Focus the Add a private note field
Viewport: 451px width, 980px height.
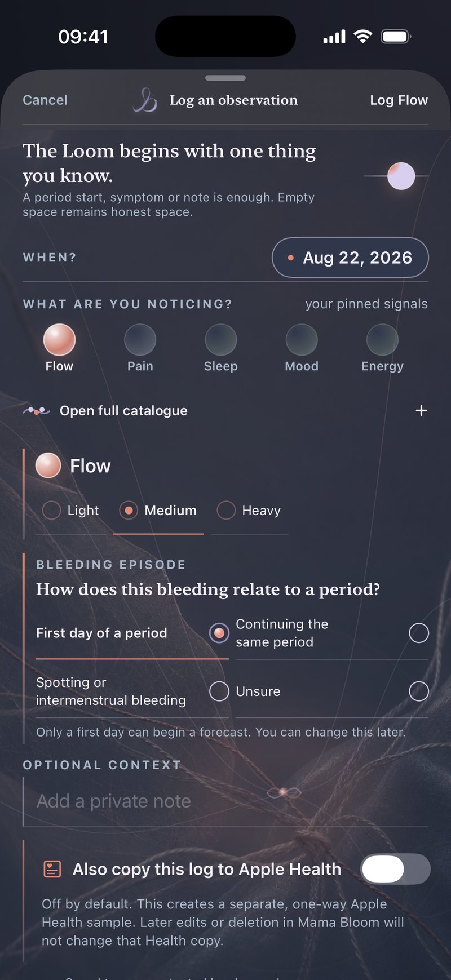pos(225,801)
